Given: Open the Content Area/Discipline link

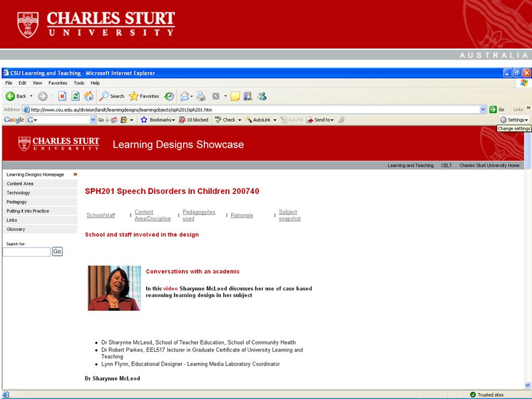Looking at the screenshot, I should tap(152, 215).
